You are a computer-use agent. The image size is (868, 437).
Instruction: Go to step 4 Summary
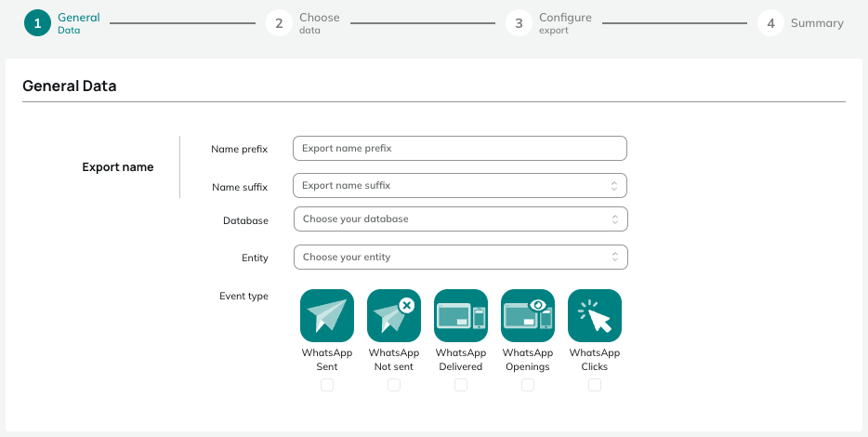[x=800, y=23]
